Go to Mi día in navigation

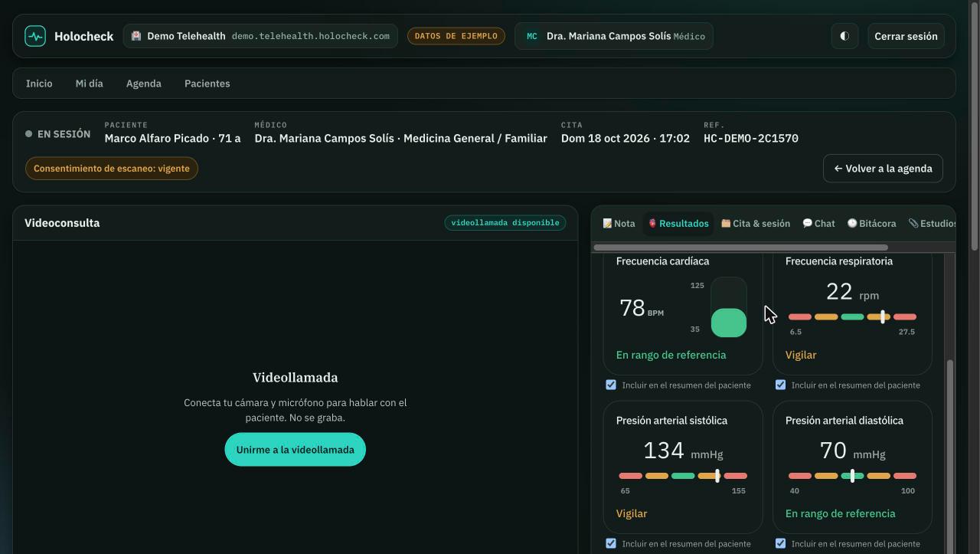tap(89, 84)
